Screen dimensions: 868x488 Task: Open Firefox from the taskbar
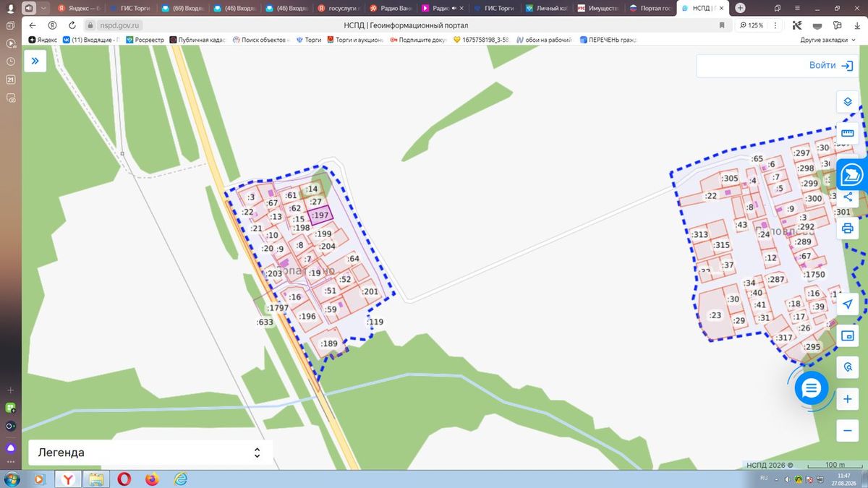pos(152,479)
